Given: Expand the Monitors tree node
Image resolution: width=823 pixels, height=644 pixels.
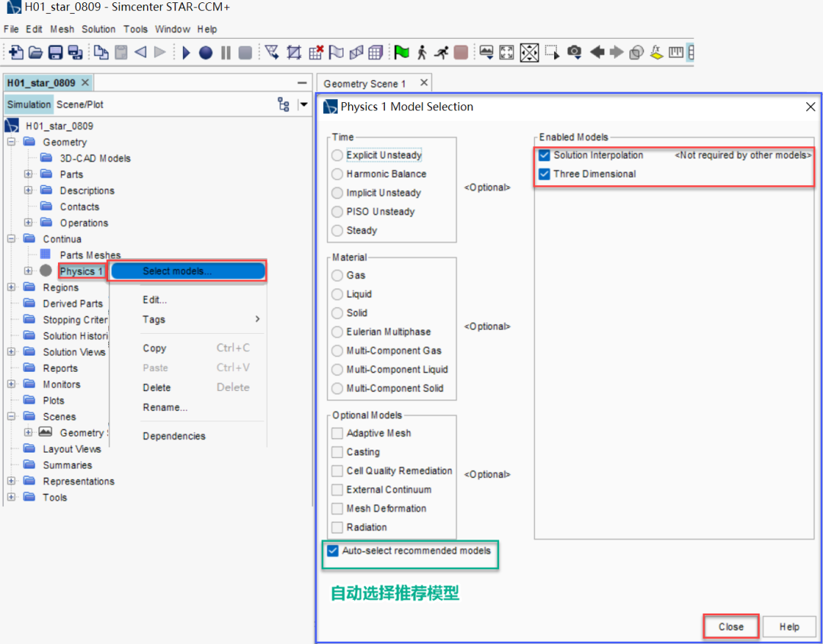Looking at the screenshot, I should coord(11,384).
